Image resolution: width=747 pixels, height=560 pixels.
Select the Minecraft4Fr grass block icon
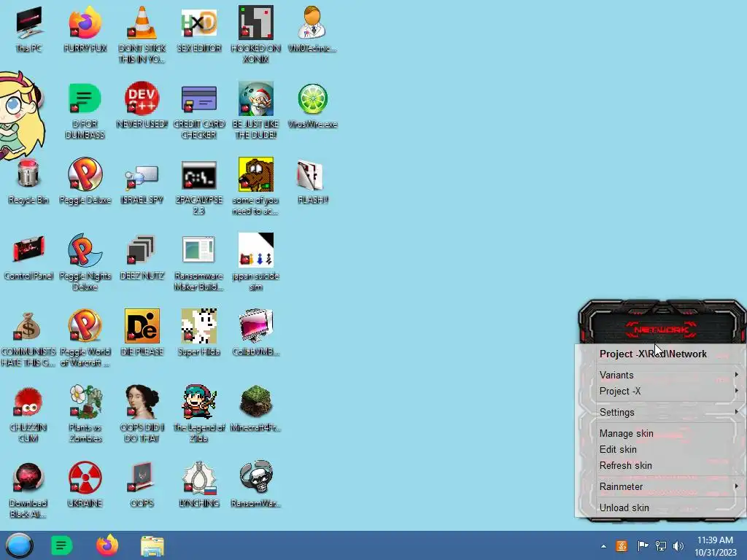256,408
